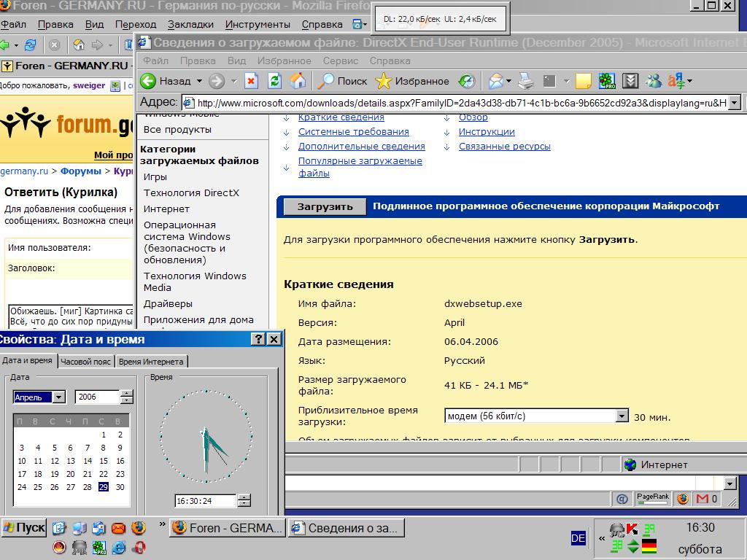The height and width of the screenshot is (560, 747).
Task: Print the page using IE printer icon
Action: pyautogui.click(x=527, y=81)
